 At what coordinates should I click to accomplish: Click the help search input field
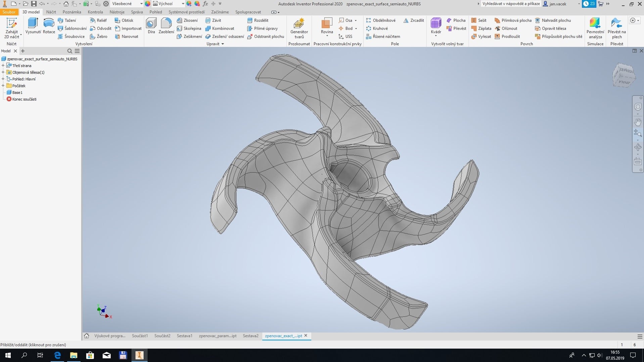click(x=511, y=4)
